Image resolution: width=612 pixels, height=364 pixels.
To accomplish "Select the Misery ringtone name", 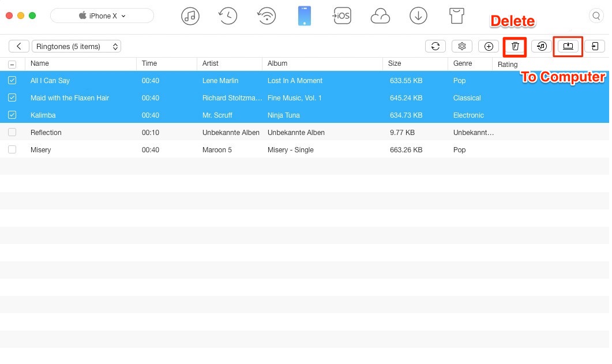I will (40, 150).
